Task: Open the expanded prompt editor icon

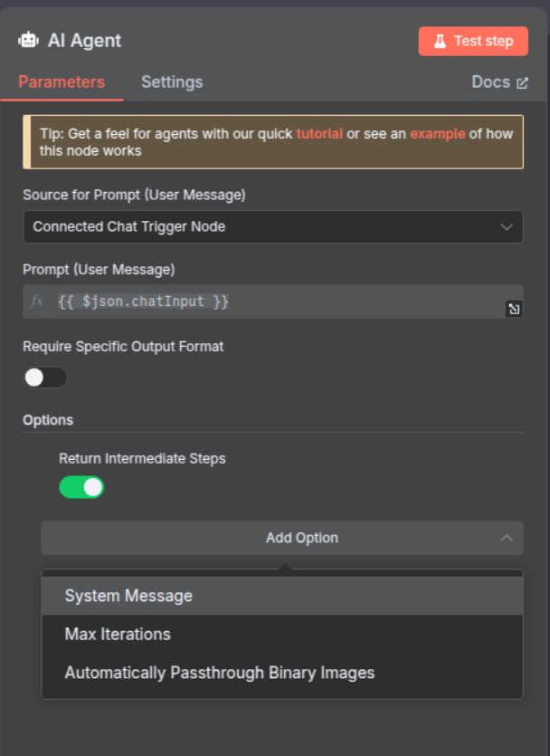Action: point(513,310)
